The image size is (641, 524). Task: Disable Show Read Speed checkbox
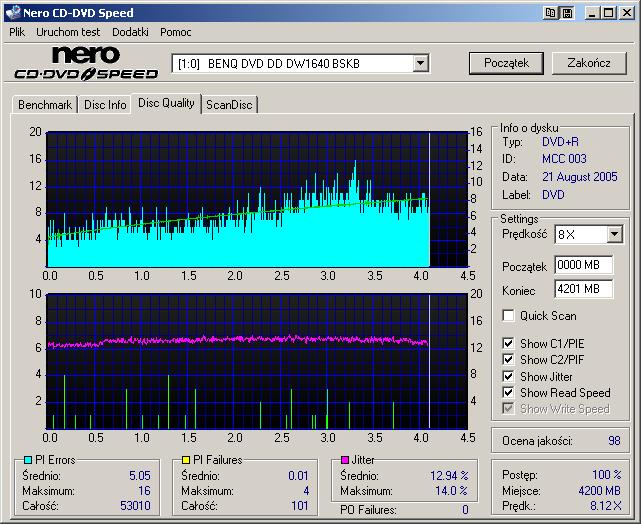508,392
